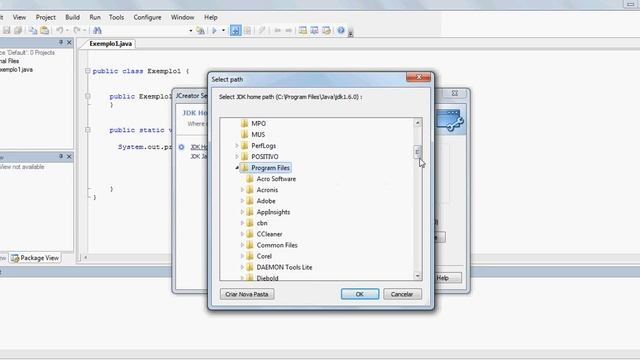This screenshot has height=360, width=640.
Task: Click the Cancelar button
Action: coord(402,294)
